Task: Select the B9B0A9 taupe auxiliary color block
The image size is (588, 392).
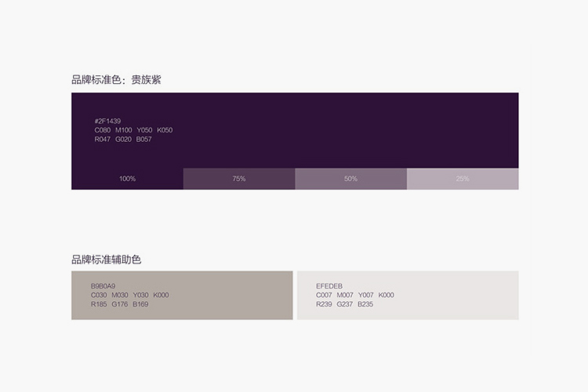Action: pos(182,296)
